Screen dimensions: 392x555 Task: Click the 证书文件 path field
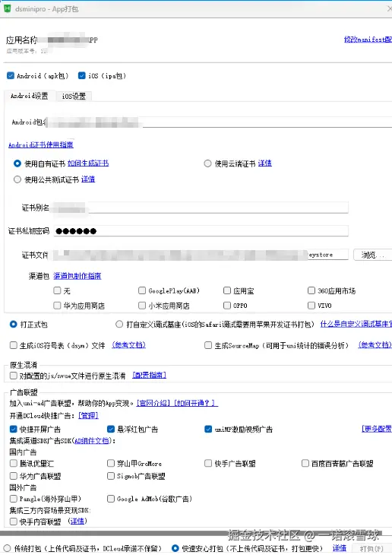click(201, 255)
